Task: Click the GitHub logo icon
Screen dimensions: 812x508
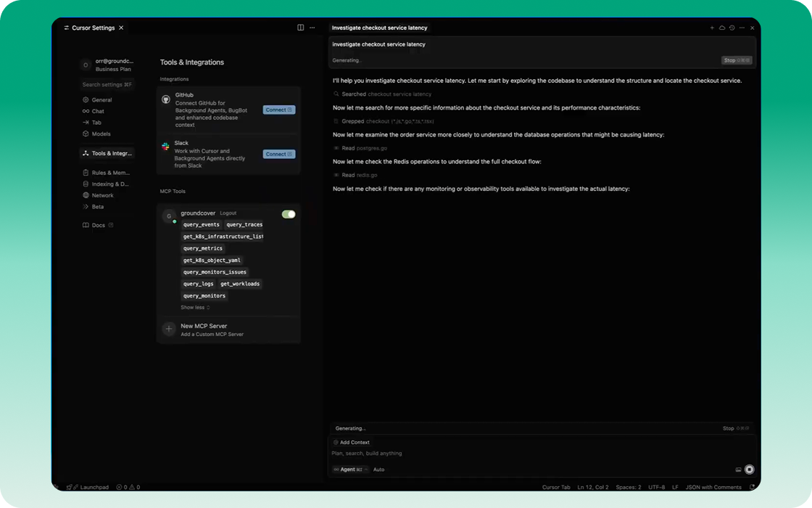Action: 166,99
